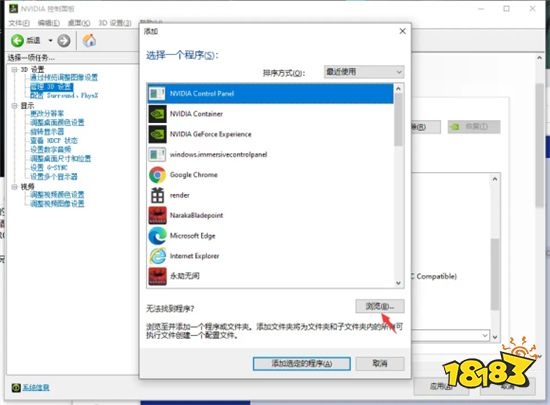
Task: Open 设置多个显示器 tree item
Action: [x=54, y=177]
